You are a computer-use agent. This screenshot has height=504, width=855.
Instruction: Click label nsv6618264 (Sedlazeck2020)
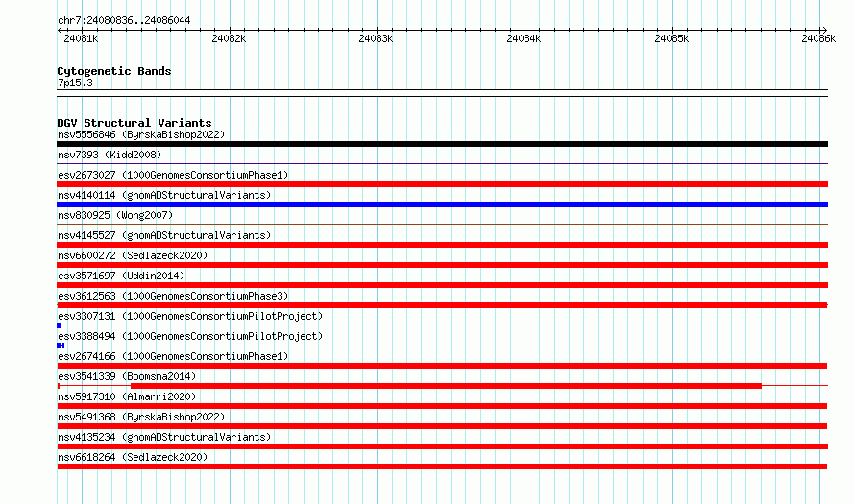tap(133, 457)
